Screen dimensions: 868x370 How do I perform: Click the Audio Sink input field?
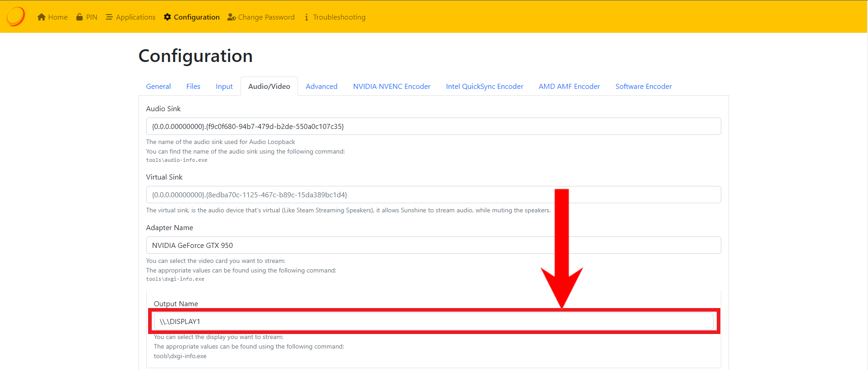433,127
